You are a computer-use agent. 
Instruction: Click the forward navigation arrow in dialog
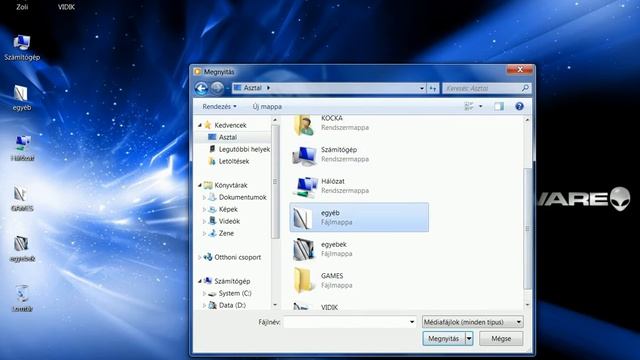217,88
